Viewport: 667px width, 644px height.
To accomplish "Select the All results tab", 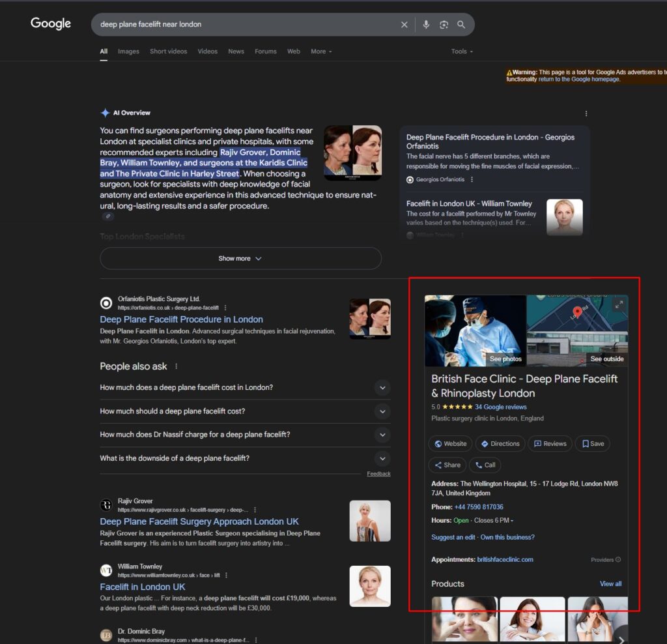I will tap(104, 51).
